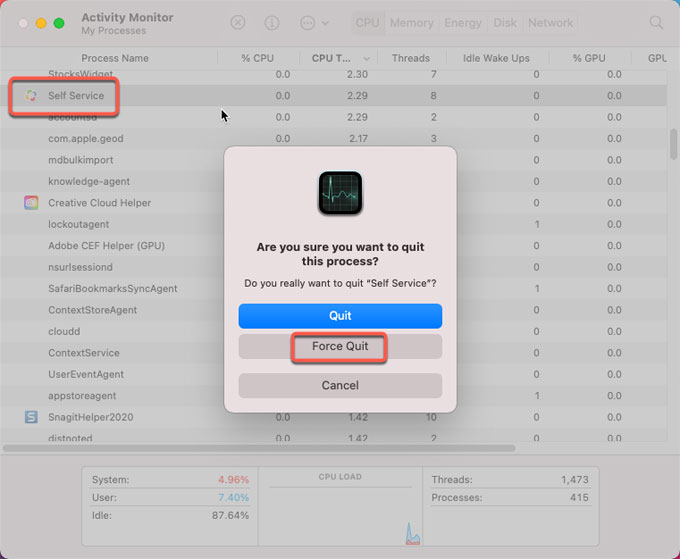Switch to the Memory tab
680x559 pixels.
click(x=412, y=23)
